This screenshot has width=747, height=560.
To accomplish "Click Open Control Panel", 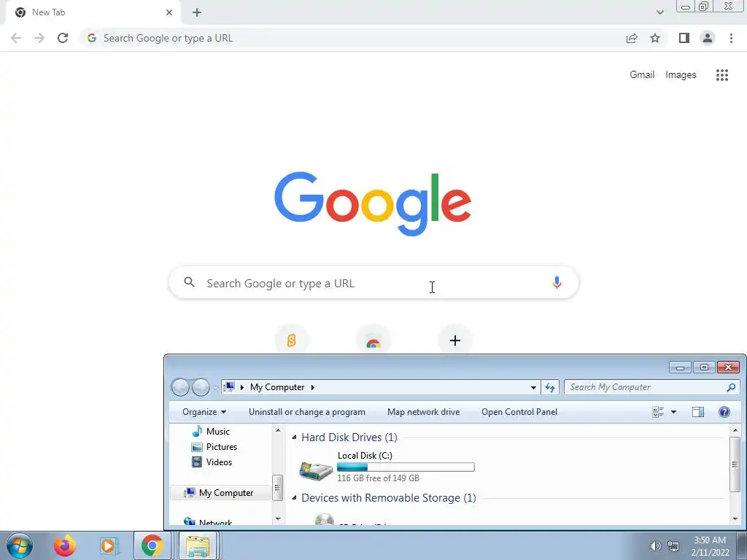I will point(519,412).
